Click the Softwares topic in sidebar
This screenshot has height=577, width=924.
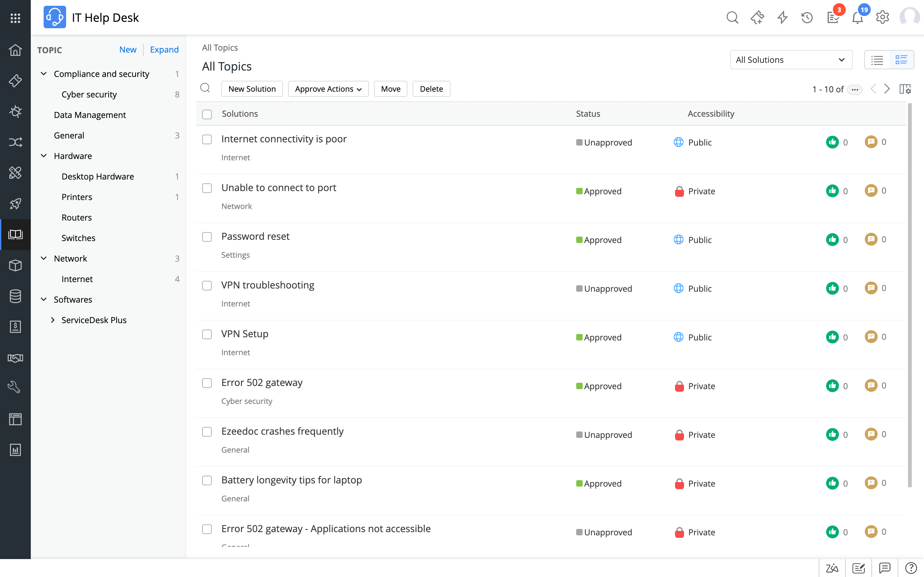73,298
